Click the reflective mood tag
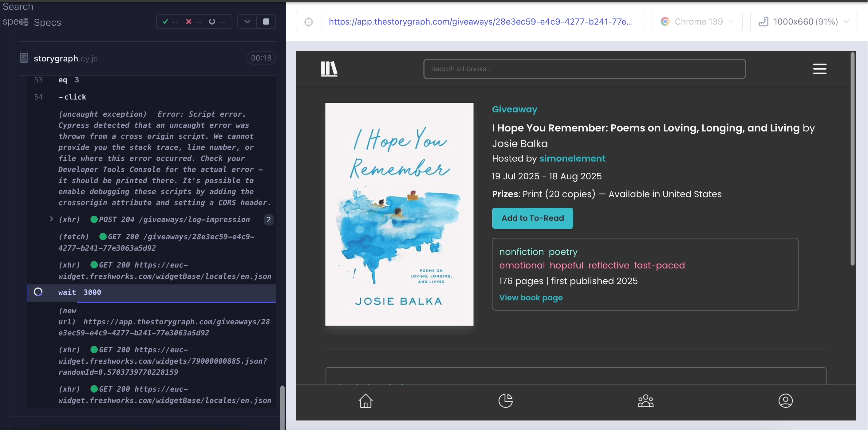The width and height of the screenshot is (868, 430). click(609, 265)
